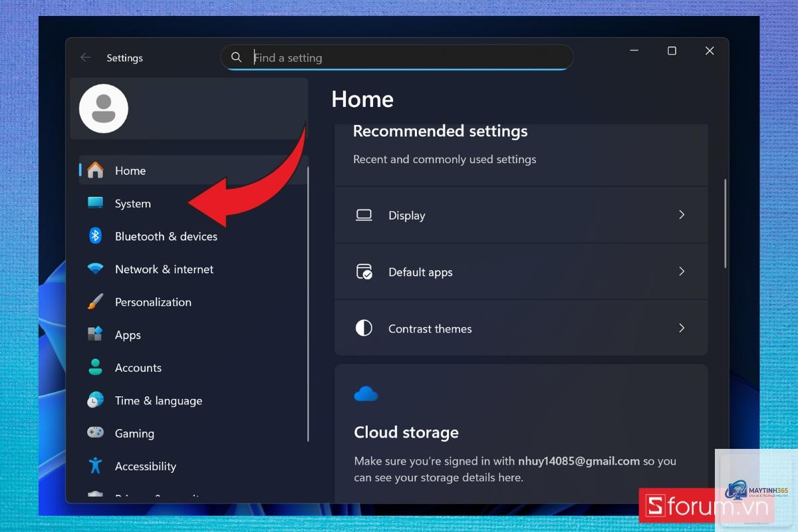Close the Settings window
The width and height of the screenshot is (798, 532).
(710, 51)
